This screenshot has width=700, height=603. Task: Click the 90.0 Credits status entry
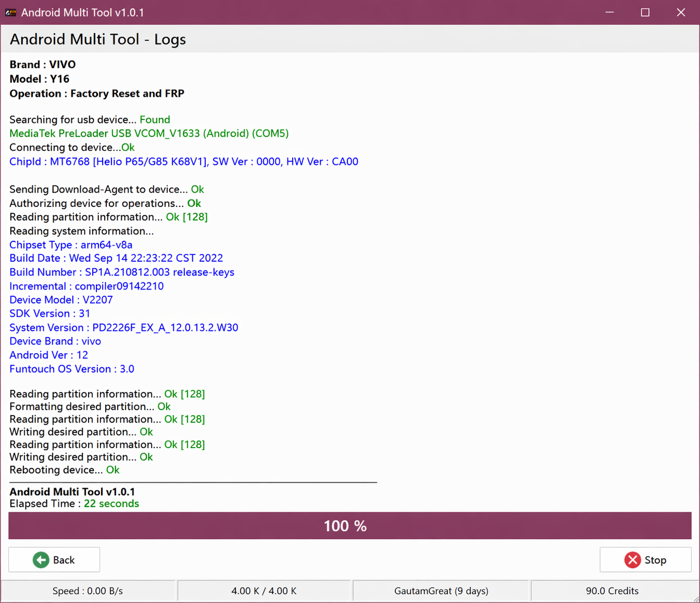pyautogui.click(x=612, y=591)
